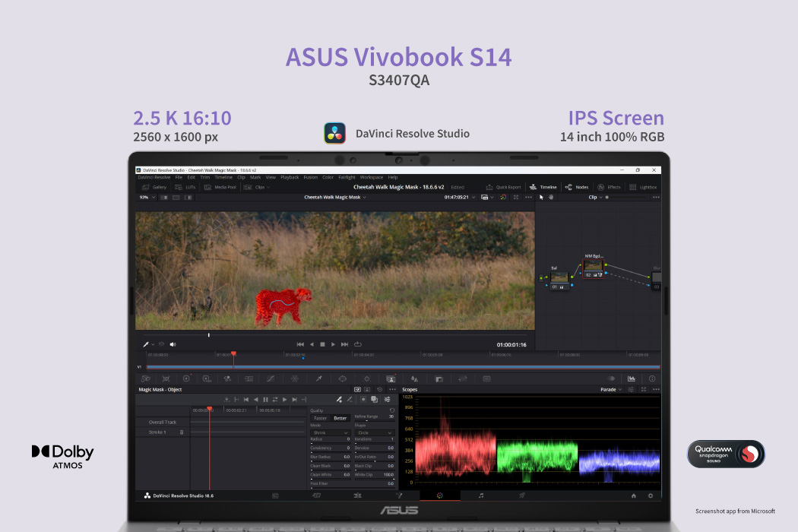Open the Camera Raw palette

point(146,378)
